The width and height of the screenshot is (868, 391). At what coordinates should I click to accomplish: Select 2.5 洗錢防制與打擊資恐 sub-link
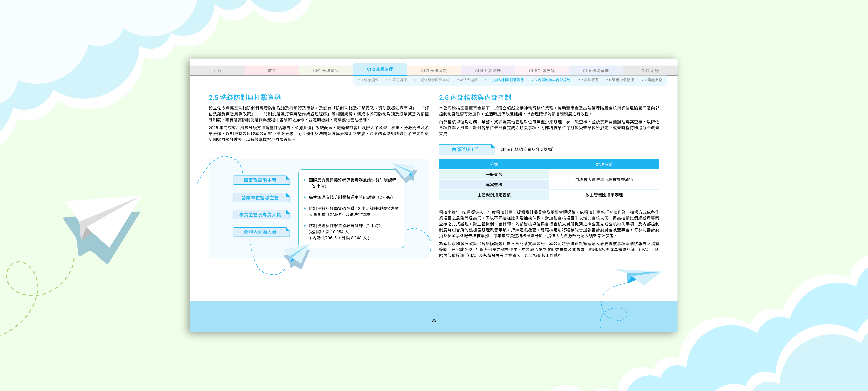pyautogui.click(x=504, y=80)
